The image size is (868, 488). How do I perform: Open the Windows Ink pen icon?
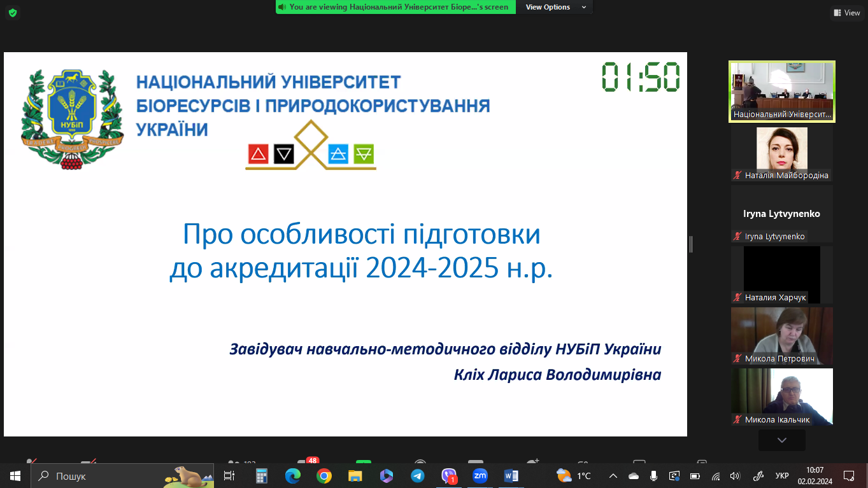click(758, 475)
